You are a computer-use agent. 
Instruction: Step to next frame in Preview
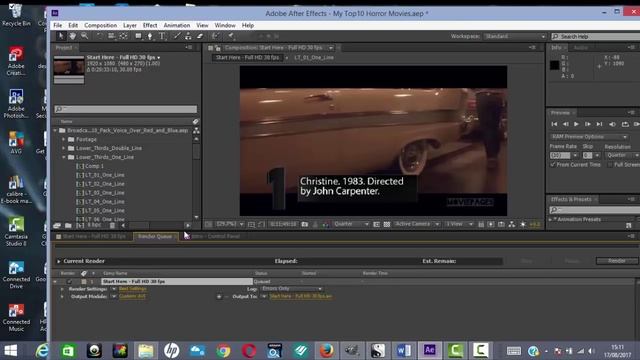click(x=588, y=124)
